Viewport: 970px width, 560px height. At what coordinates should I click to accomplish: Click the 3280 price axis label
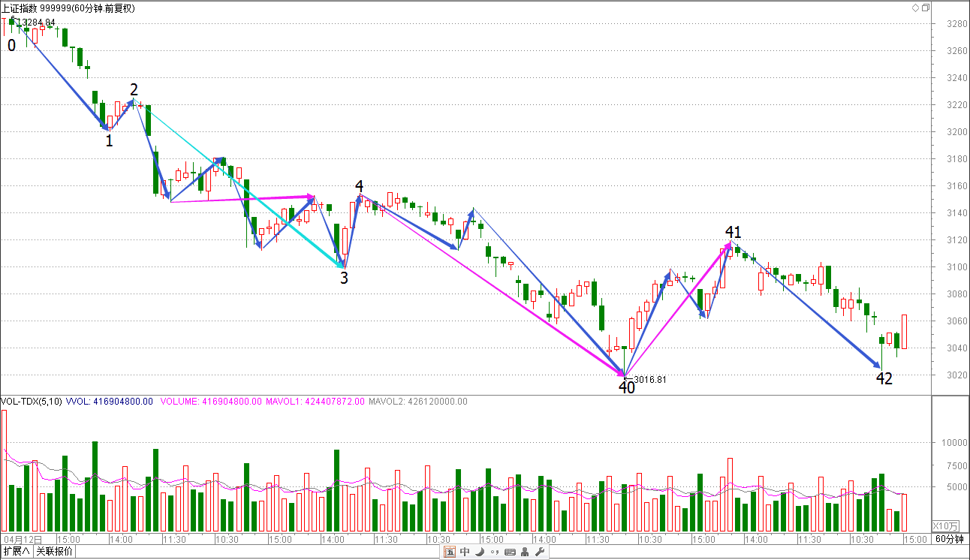pos(957,24)
